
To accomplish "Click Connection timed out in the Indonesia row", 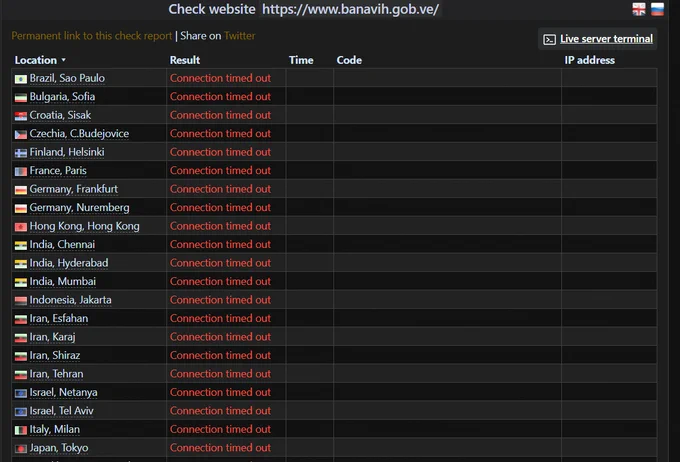I will [220, 300].
